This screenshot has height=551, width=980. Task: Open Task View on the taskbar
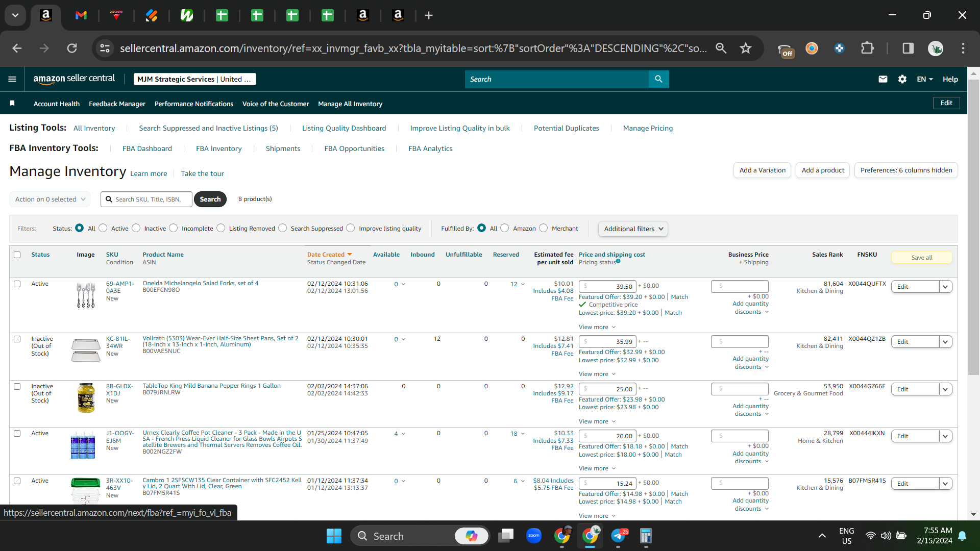pyautogui.click(x=506, y=536)
